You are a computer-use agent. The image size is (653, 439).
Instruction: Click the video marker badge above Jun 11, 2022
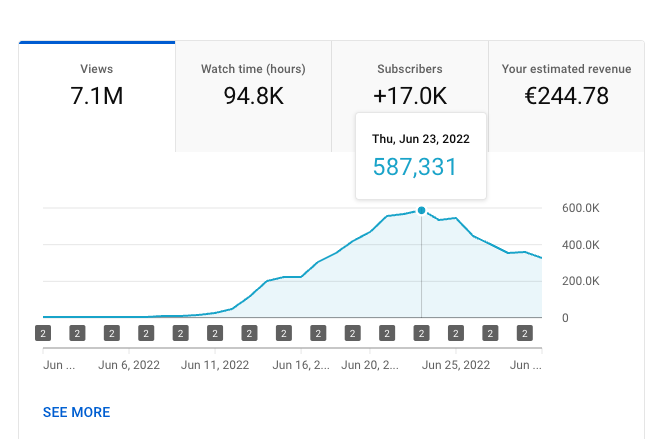tap(215, 333)
